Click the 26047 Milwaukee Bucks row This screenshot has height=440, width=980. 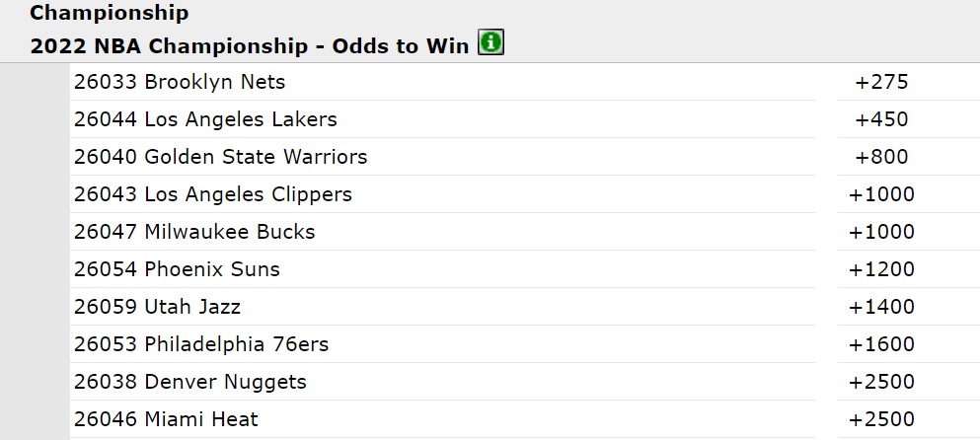pyautogui.click(x=442, y=232)
